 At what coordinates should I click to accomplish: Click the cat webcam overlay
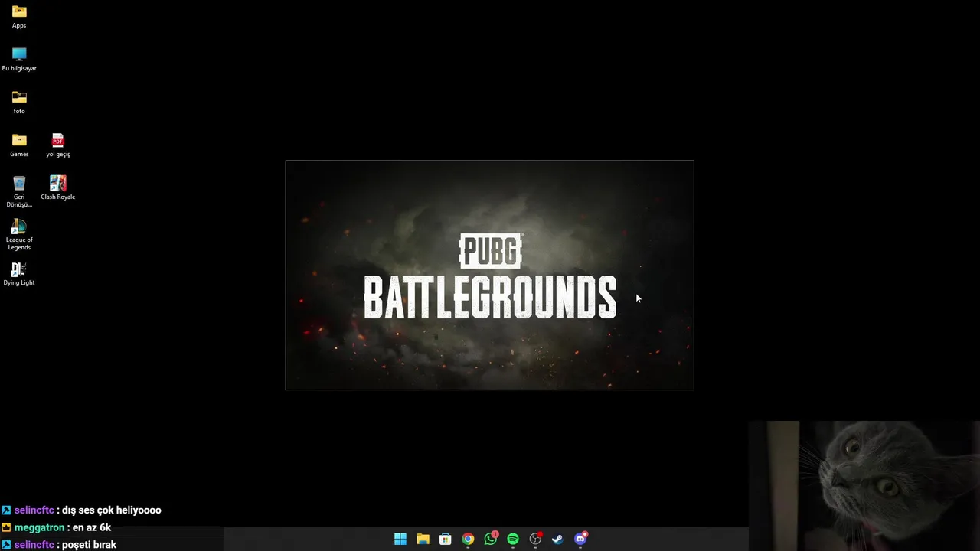pos(864,486)
